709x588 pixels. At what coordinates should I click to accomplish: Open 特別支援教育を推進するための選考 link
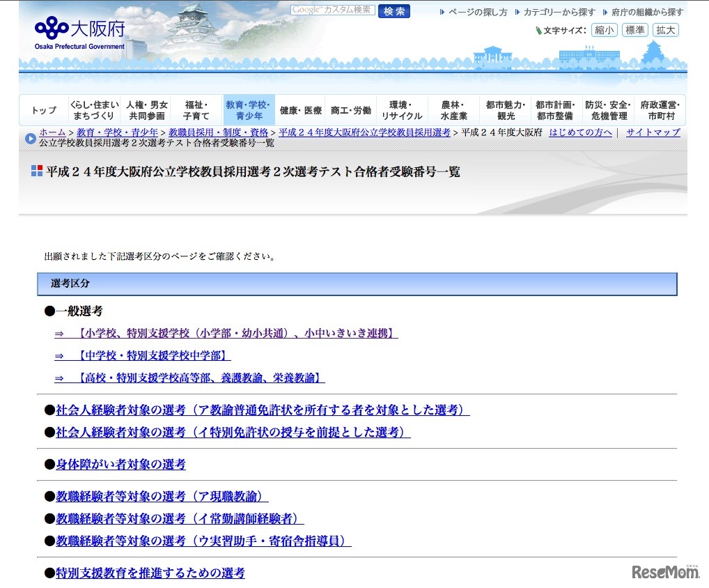tap(150, 573)
